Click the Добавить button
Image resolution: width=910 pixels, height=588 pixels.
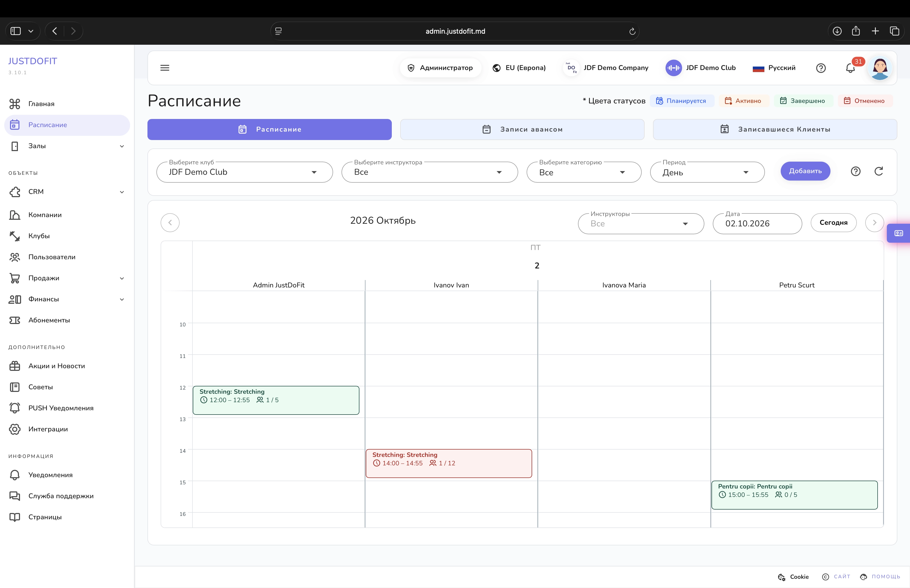point(805,171)
